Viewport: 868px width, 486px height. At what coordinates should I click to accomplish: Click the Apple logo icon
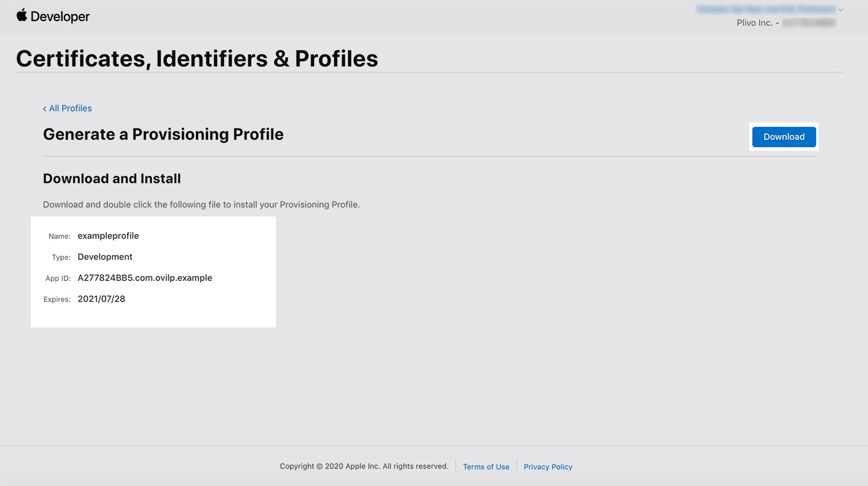(x=22, y=15)
